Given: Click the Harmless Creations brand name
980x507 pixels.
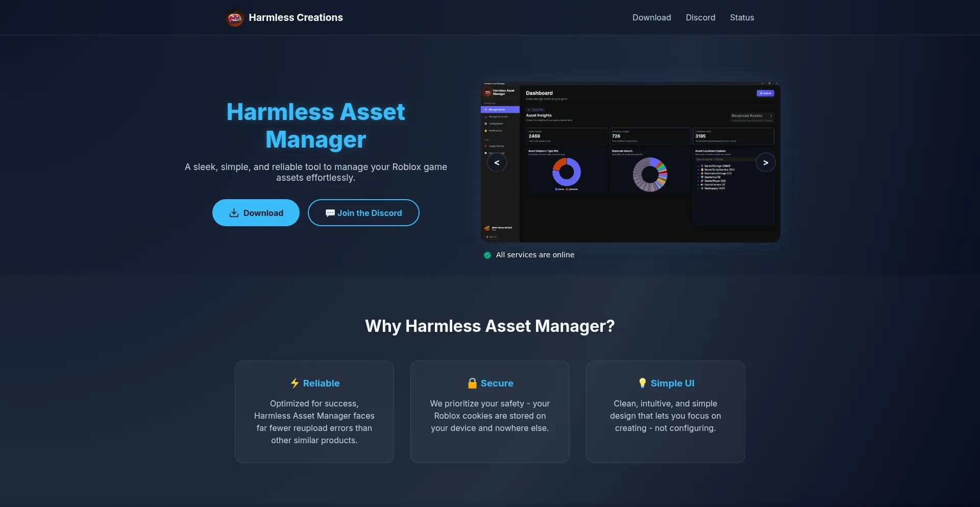Looking at the screenshot, I should 296,17.
